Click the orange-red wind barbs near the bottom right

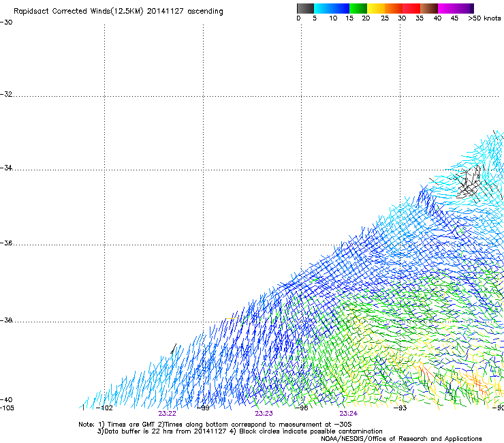coord(479,383)
